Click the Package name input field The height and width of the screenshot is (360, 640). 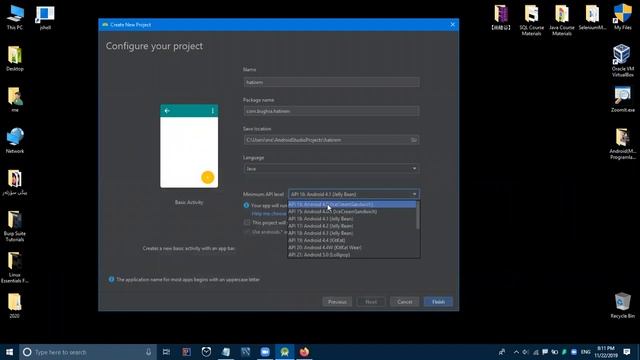click(x=331, y=111)
